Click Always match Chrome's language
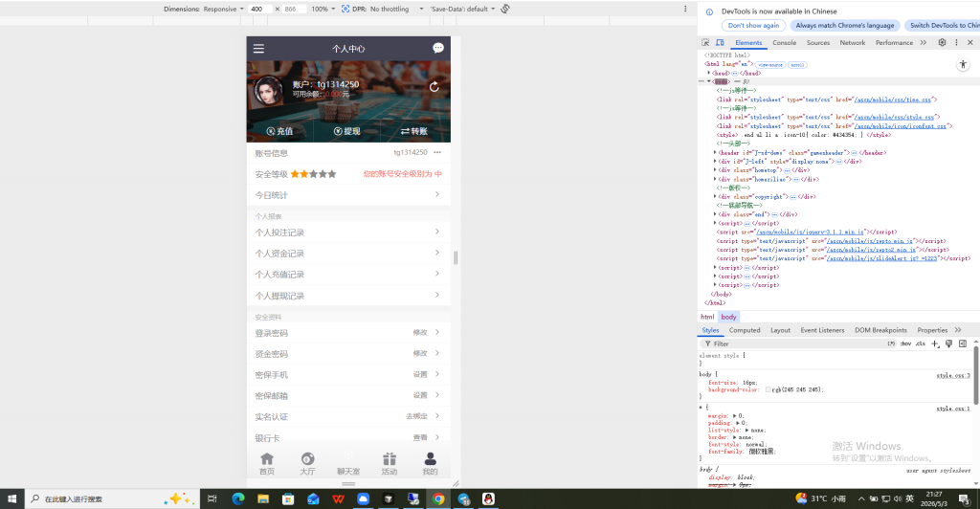The image size is (980, 509). tap(844, 26)
